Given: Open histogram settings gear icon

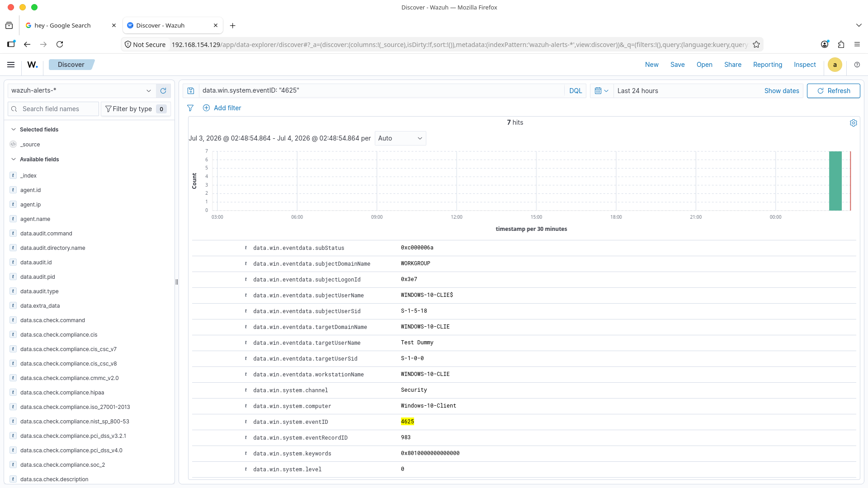Looking at the screenshot, I should 853,123.
